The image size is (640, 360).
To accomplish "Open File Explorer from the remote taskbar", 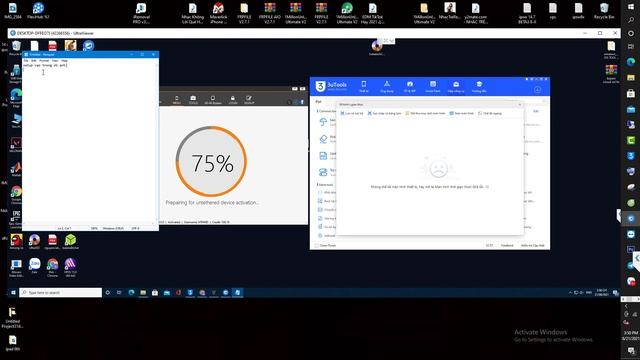I will 143,292.
